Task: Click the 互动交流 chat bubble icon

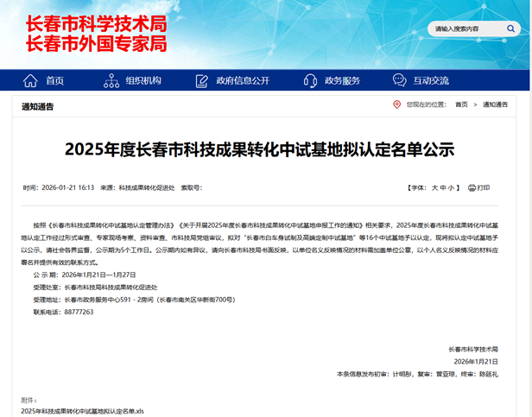Action: [399, 80]
